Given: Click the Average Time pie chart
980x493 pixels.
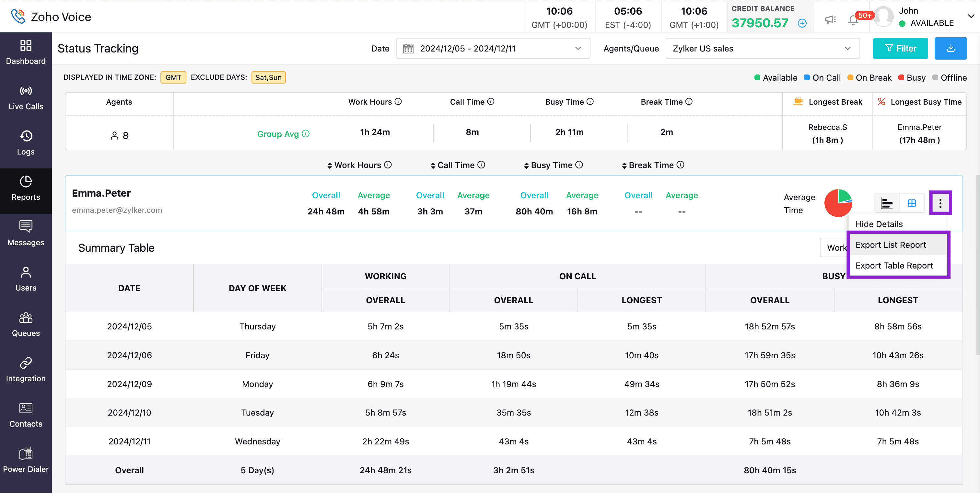Looking at the screenshot, I should (838, 203).
